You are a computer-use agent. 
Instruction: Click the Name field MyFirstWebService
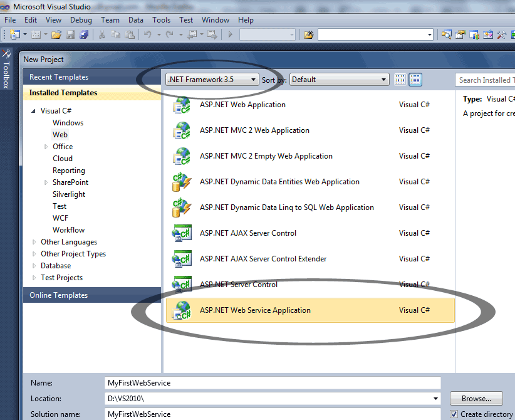pos(273,383)
